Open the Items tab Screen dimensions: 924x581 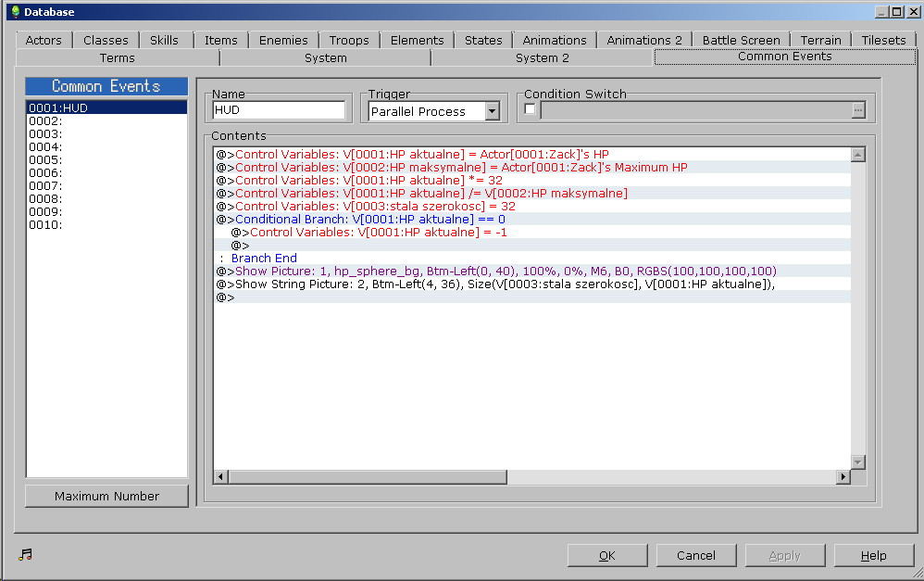tap(221, 40)
